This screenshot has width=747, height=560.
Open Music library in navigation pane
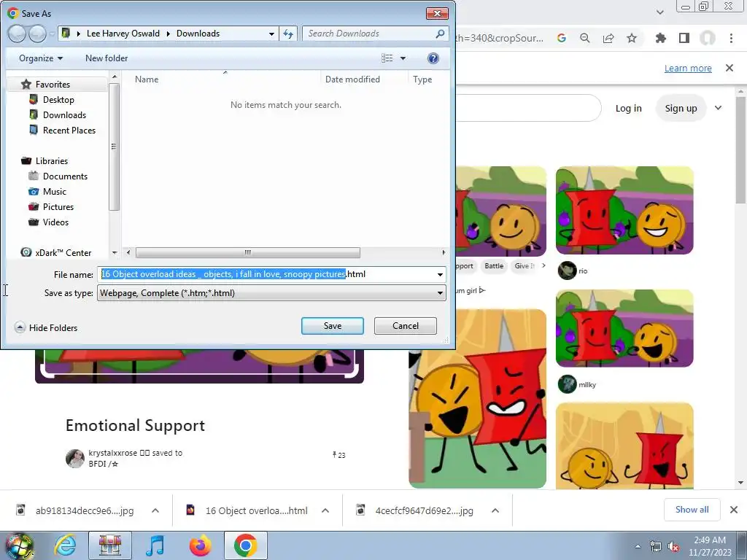click(54, 192)
